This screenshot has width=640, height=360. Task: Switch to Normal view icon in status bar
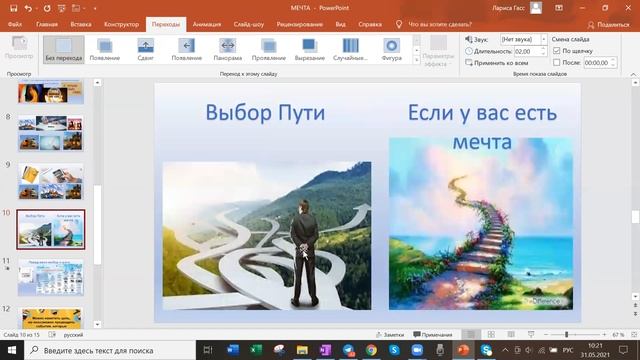471,335
